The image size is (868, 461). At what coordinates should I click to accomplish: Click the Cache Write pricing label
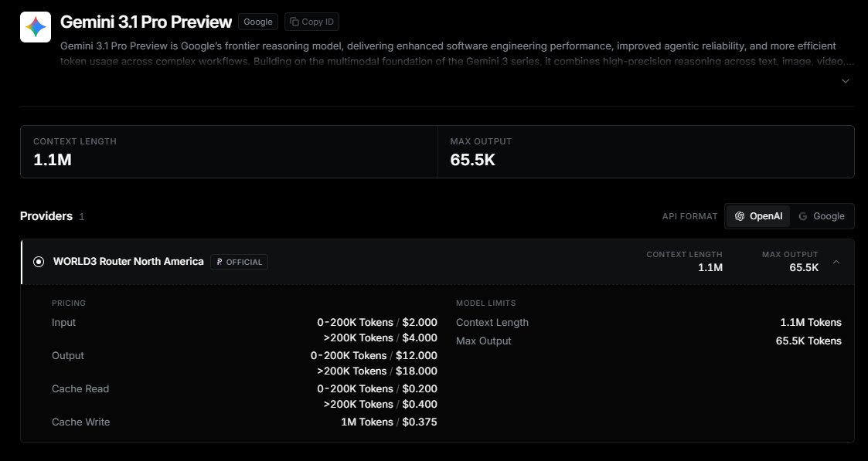[x=81, y=422]
